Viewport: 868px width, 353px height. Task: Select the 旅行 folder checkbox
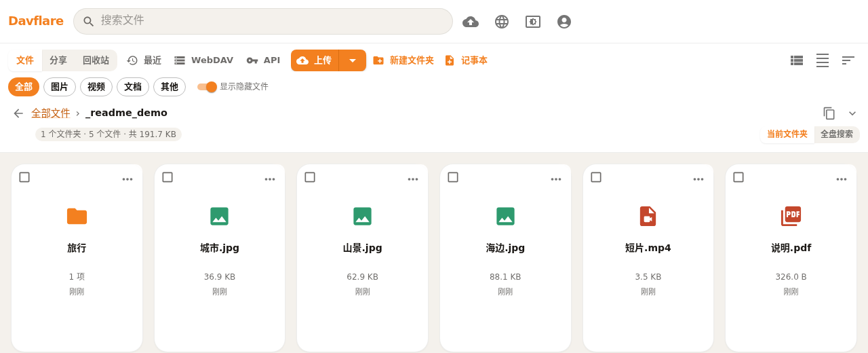click(24, 177)
